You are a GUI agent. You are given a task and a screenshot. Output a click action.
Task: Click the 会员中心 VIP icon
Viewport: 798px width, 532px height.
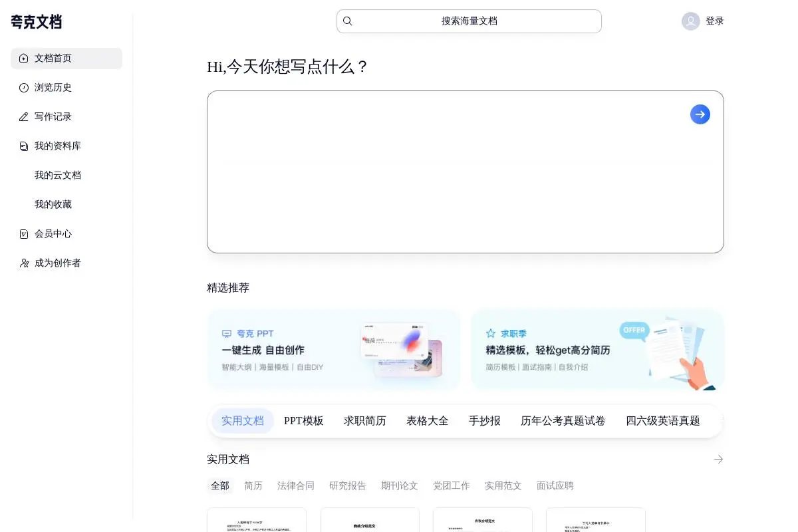[24, 234]
